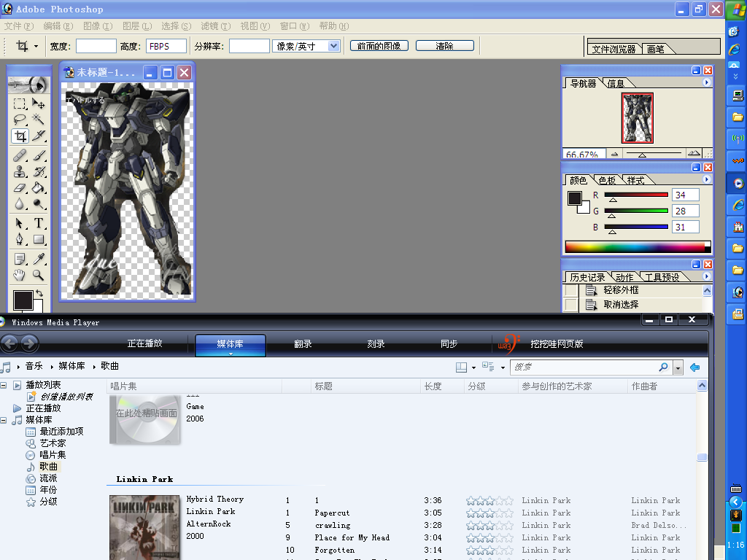The height and width of the screenshot is (560, 747).
Task: Switch to the 色板 tab
Action: click(607, 181)
